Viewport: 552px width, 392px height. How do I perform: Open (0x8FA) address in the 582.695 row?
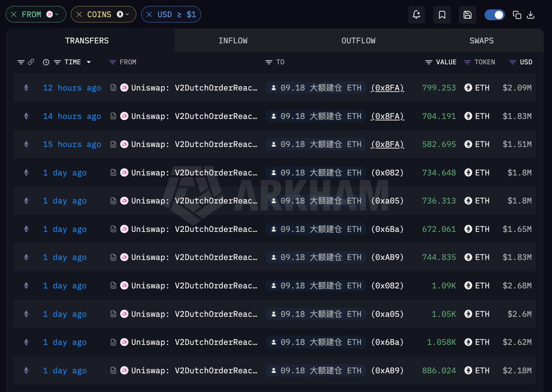coord(387,144)
